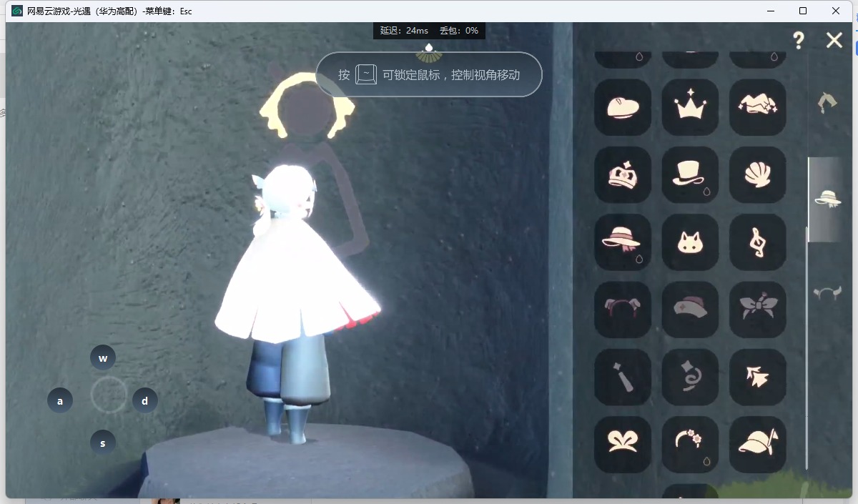Open the help question mark
The image size is (858, 504).
799,41
